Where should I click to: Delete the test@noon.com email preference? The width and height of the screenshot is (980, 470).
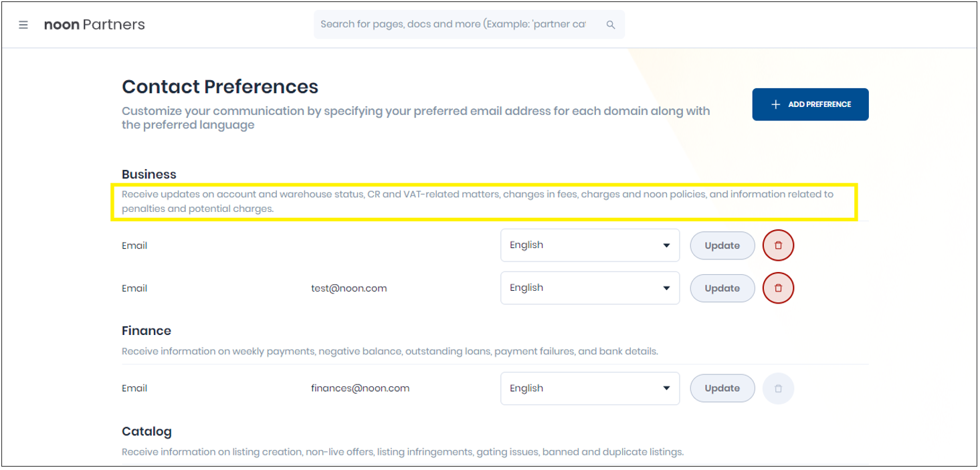pos(778,288)
